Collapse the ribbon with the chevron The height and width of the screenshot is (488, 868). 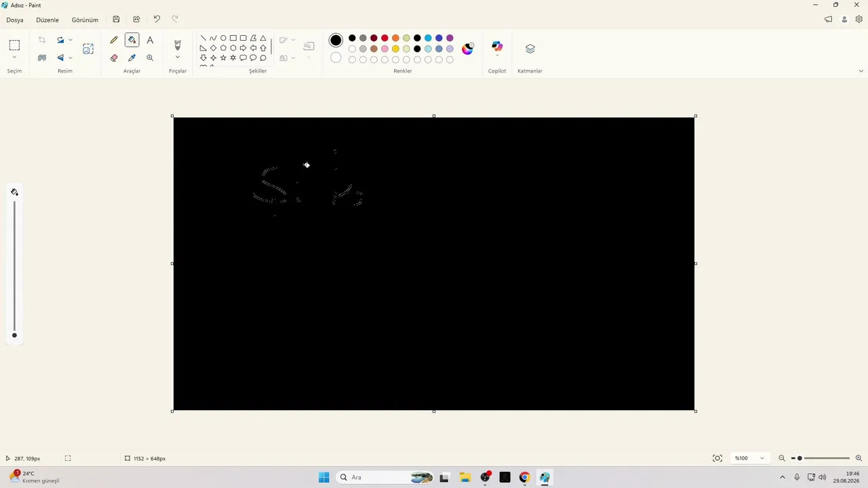click(861, 71)
